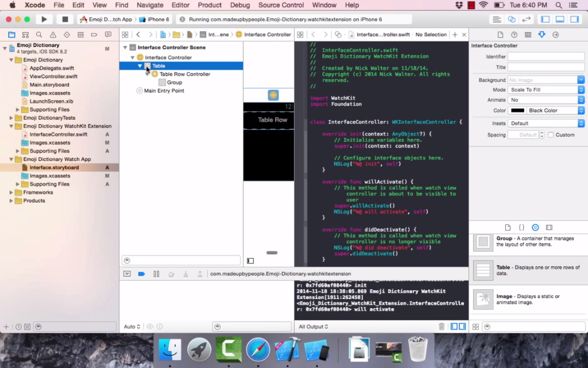Open the Background image combo arrow
588x368 pixels.
(581, 80)
